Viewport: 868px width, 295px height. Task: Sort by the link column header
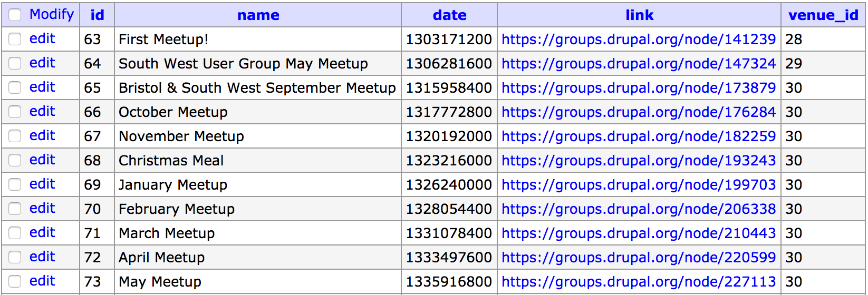click(x=639, y=15)
